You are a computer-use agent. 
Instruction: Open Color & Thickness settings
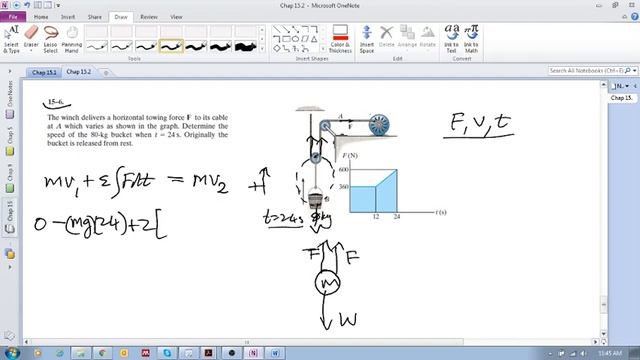[x=340, y=39]
